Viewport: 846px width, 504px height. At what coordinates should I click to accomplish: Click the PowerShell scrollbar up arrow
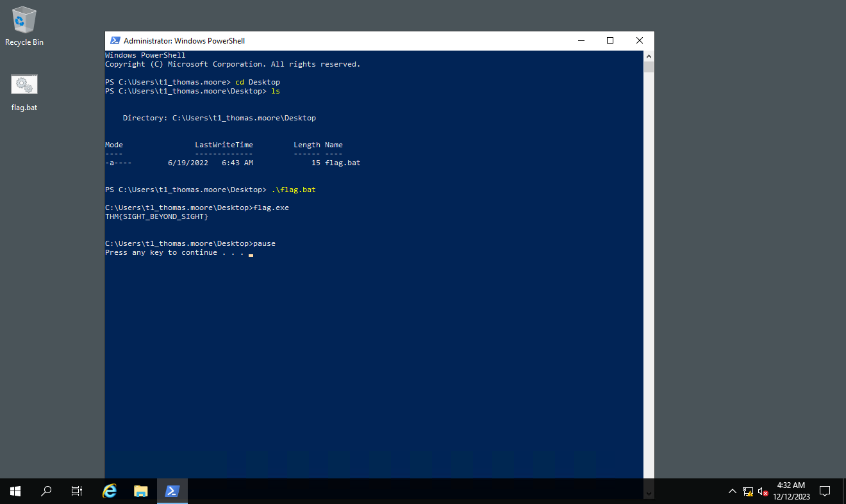[649, 56]
